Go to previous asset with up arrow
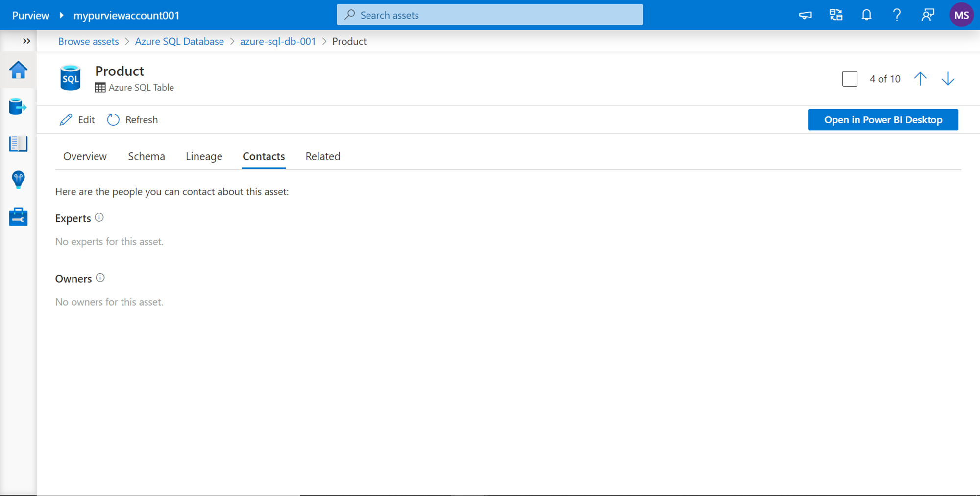Viewport: 980px width, 496px height. tap(920, 79)
